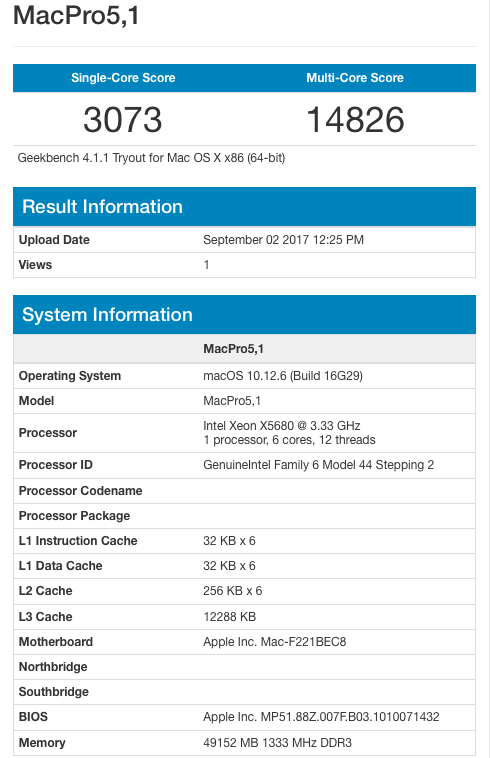490x758 pixels.
Task: Select the L2 Cache 256 KB value
Action: click(x=232, y=591)
